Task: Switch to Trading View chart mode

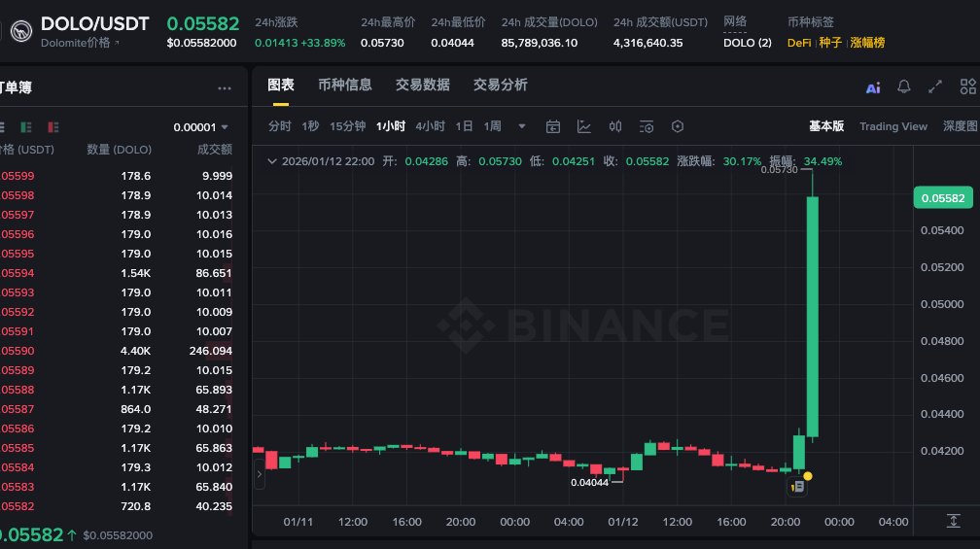Action: [893, 126]
